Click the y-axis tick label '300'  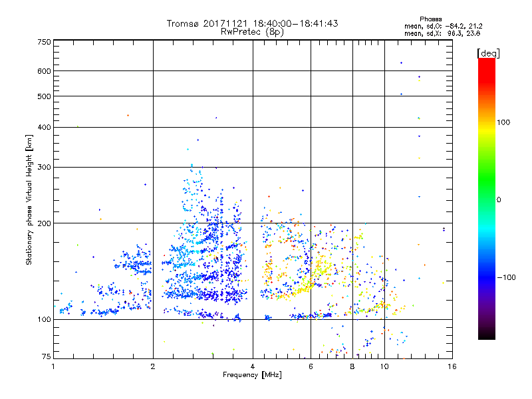(x=44, y=167)
